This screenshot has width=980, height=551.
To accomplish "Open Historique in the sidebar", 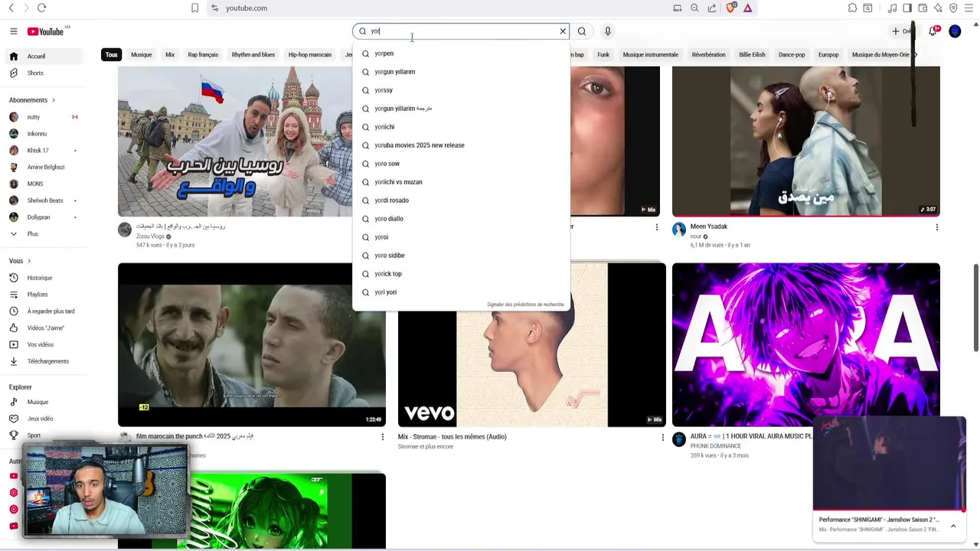I will [x=43, y=278].
